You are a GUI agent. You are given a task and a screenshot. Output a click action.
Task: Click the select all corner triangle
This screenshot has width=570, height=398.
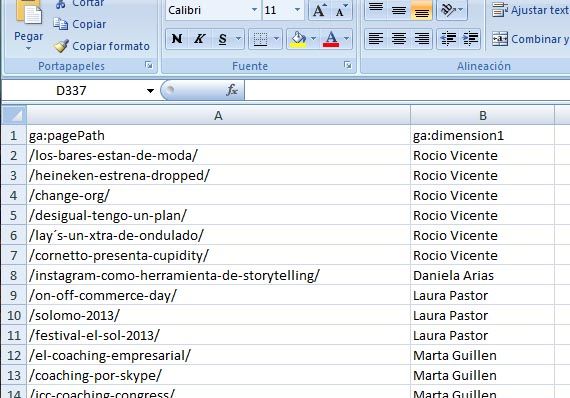[x=14, y=116]
